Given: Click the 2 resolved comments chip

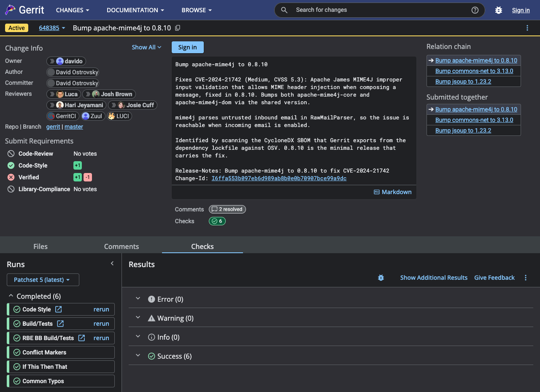Looking at the screenshot, I should (227, 209).
